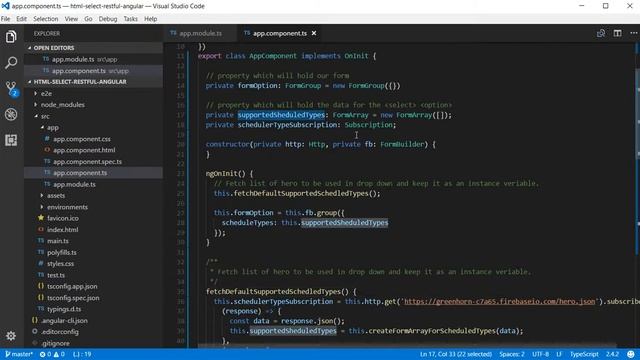640x360 pixels.
Task: Open tsconfig.spec.json file
Action: coord(93,298)
